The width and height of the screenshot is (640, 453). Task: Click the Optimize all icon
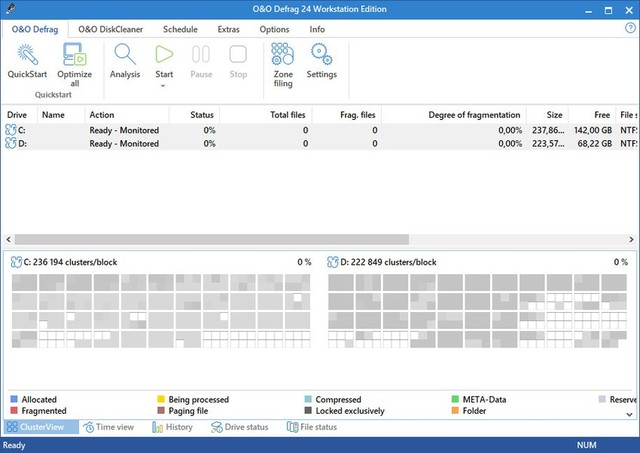tap(75, 56)
